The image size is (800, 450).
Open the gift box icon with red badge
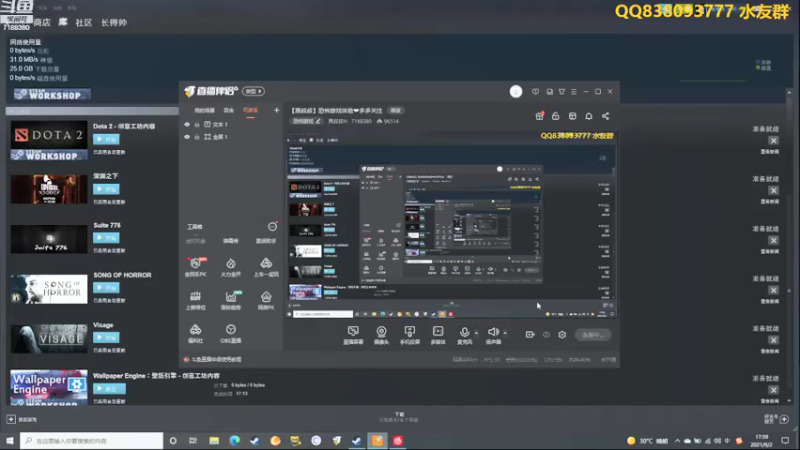tap(539, 116)
